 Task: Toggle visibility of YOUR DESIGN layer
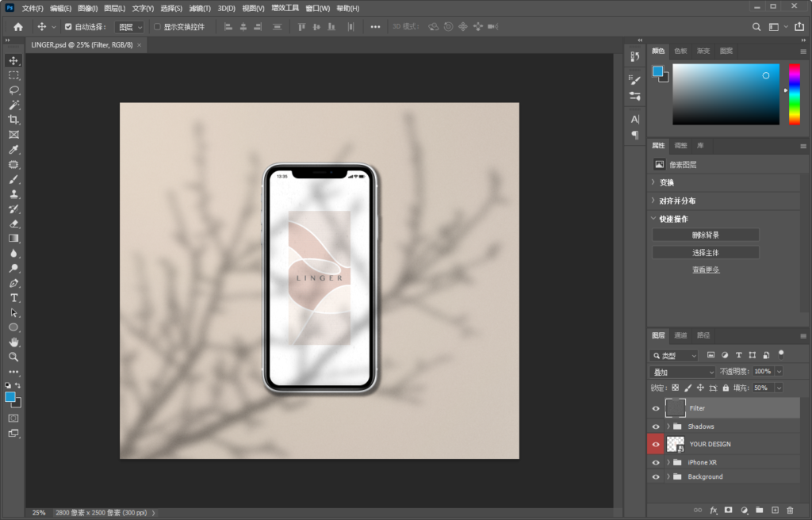[656, 445]
